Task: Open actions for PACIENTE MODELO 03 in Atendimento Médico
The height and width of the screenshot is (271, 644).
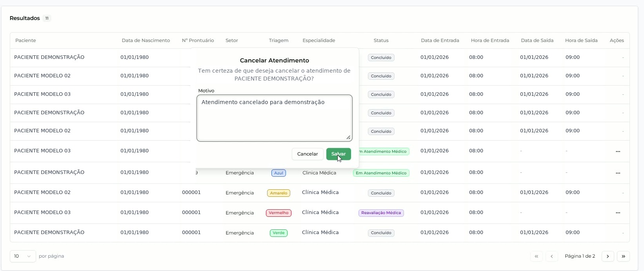Action: [x=618, y=152]
